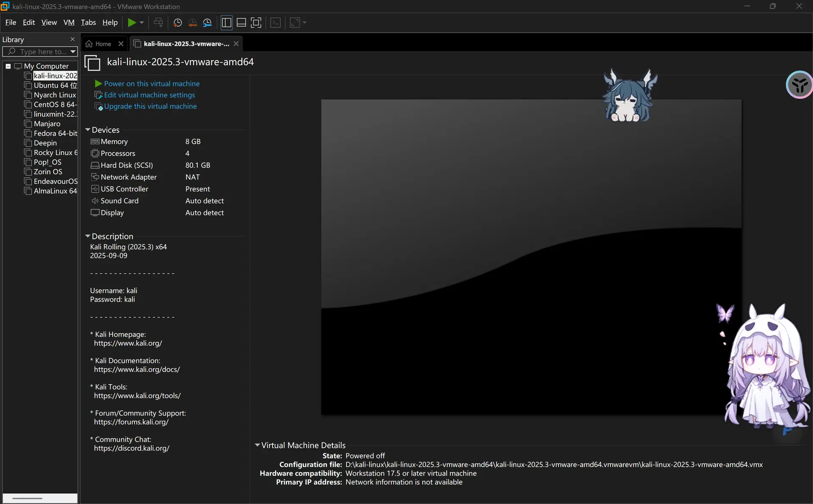Click the Sound Card device icon
Screen dimensions: 813x504
click(x=95, y=201)
